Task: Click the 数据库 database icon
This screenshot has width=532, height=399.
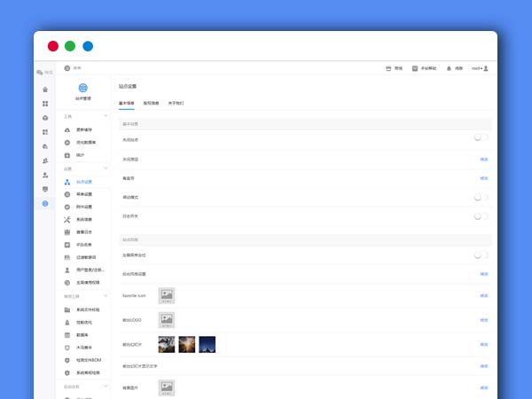Action: (x=67, y=335)
